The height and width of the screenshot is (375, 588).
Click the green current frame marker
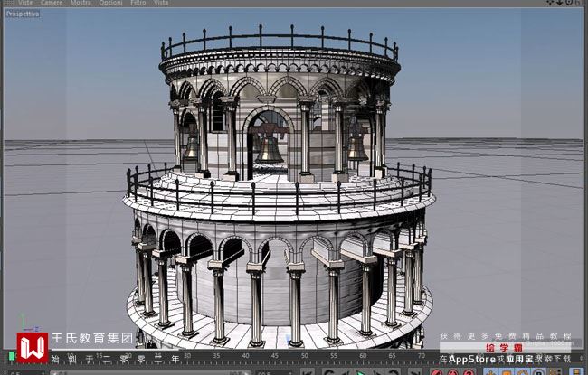point(12,356)
